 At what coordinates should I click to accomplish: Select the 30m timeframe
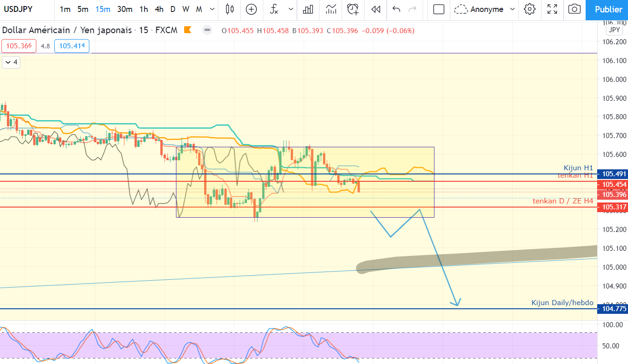[125, 9]
